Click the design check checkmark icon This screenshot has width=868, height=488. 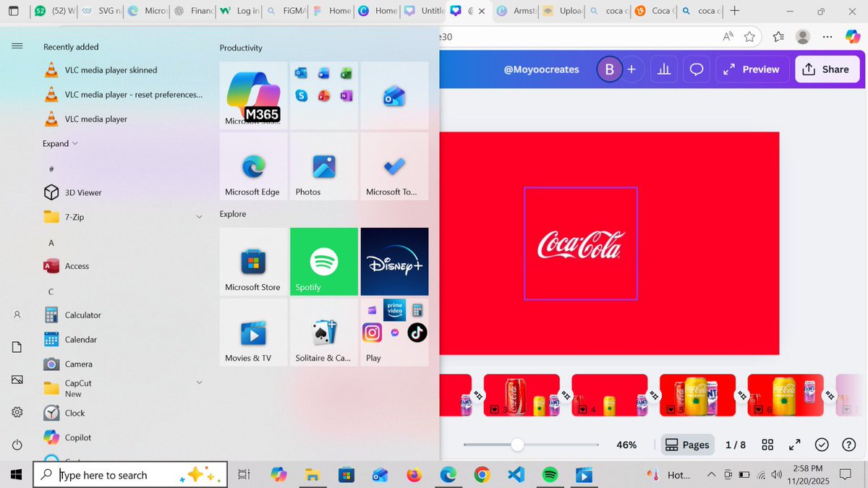[822, 444]
